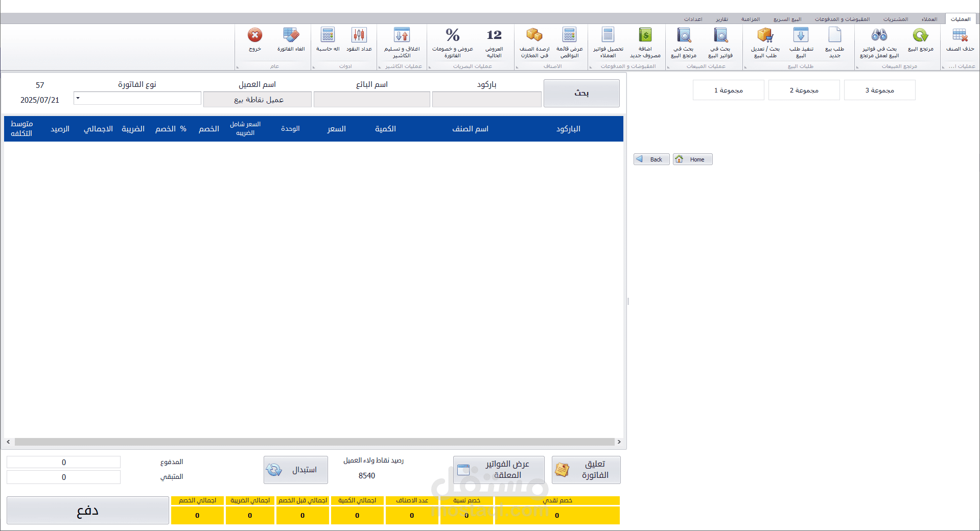Select the العمليات (Operations) tab
Image resolution: width=980 pixels, height=531 pixels.
click(x=961, y=19)
